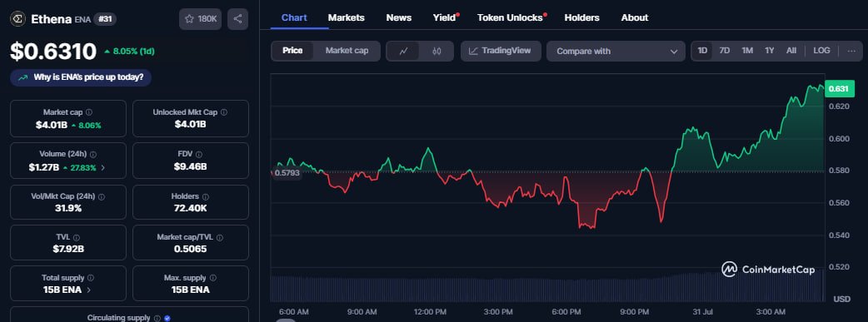868x322 pixels.
Task: Open the Markets tab
Action: coord(346,17)
